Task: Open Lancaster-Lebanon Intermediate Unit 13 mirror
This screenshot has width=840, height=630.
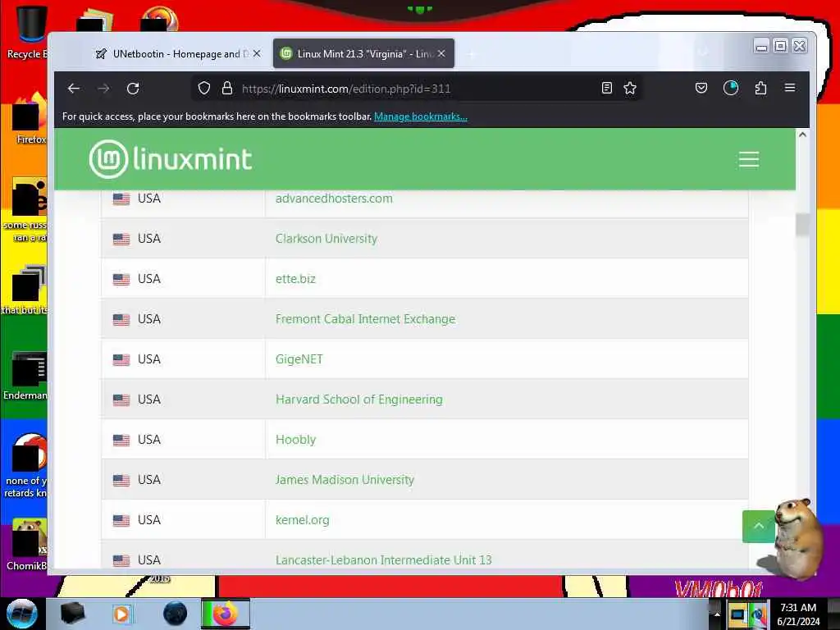Action: pyautogui.click(x=384, y=559)
